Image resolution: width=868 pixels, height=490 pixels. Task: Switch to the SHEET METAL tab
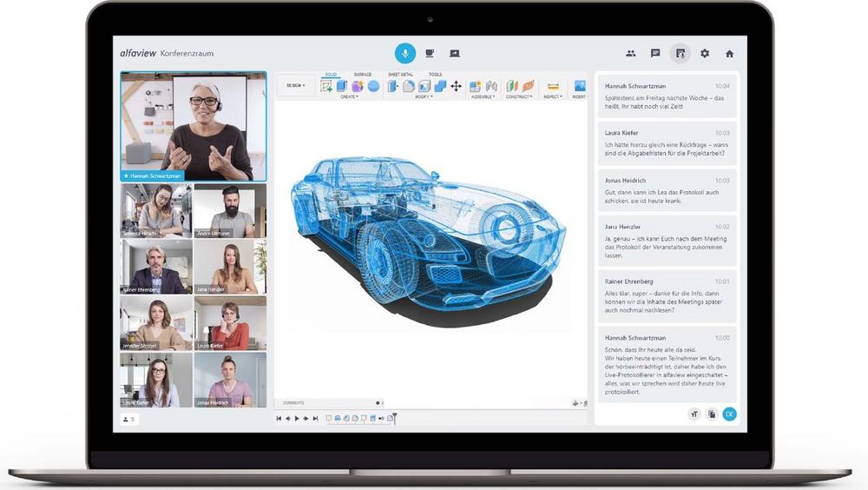point(400,75)
